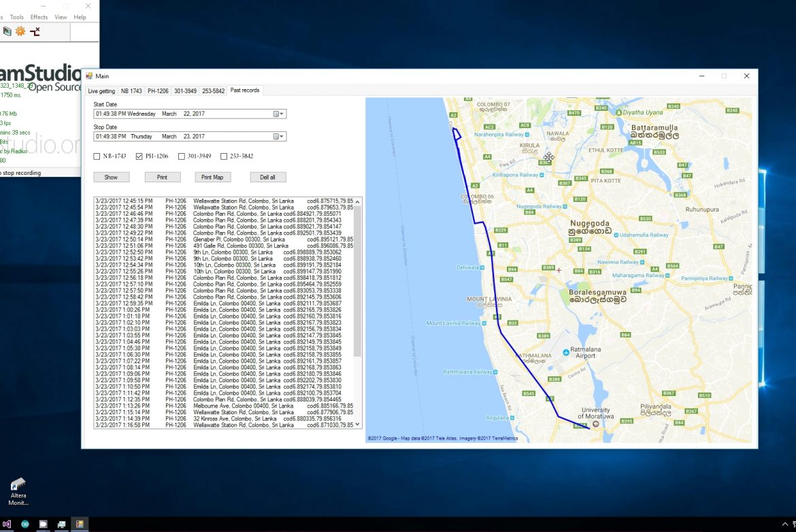Uncheck the PH-1206 vehicle checkbox
Image resolution: width=796 pixels, height=532 pixels.
[139, 156]
